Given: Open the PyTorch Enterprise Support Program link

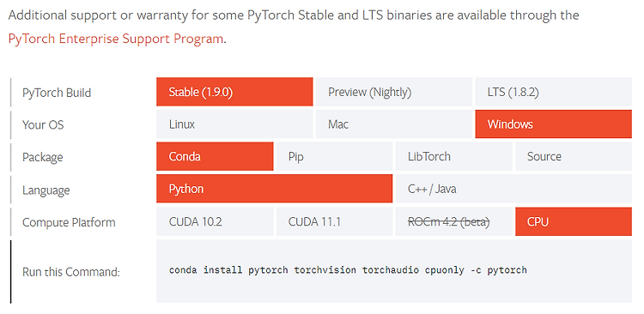Looking at the screenshot, I should click(x=116, y=39).
